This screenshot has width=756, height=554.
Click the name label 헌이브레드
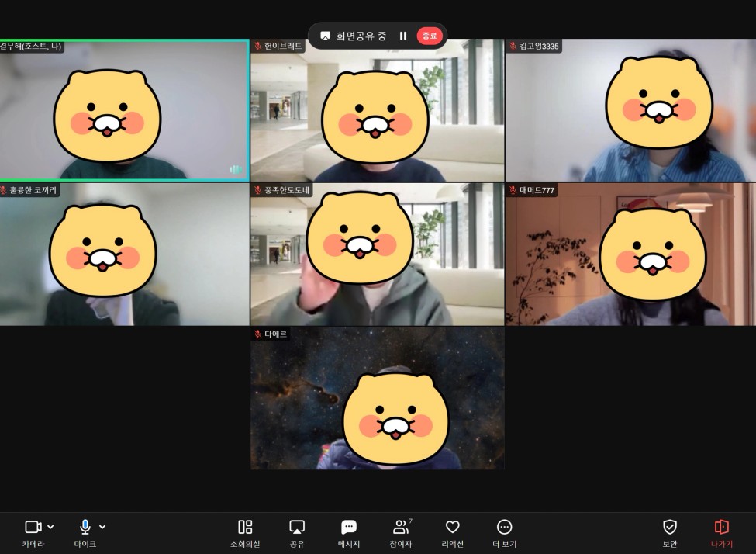pyautogui.click(x=283, y=47)
